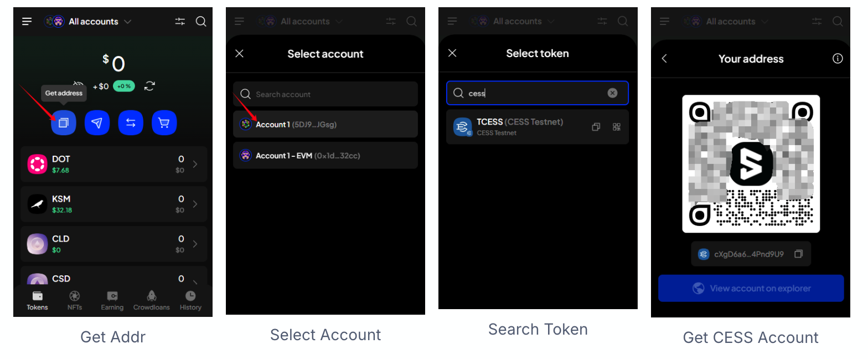The image size is (868, 359).
Task: Copy the TCESS address from the token row
Action: (596, 127)
